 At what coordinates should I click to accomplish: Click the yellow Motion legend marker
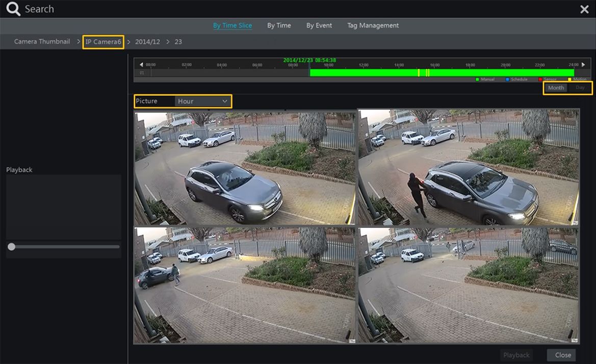(x=569, y=80)
